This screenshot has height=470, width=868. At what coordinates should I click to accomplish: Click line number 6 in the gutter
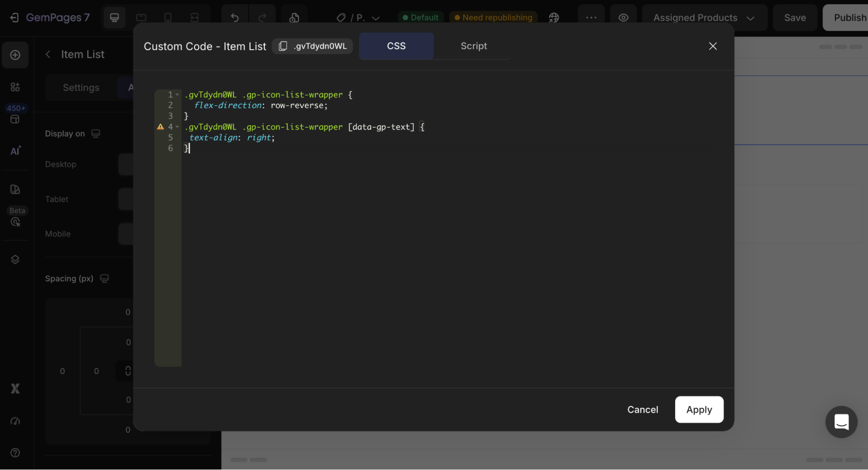tap(170, 148)
